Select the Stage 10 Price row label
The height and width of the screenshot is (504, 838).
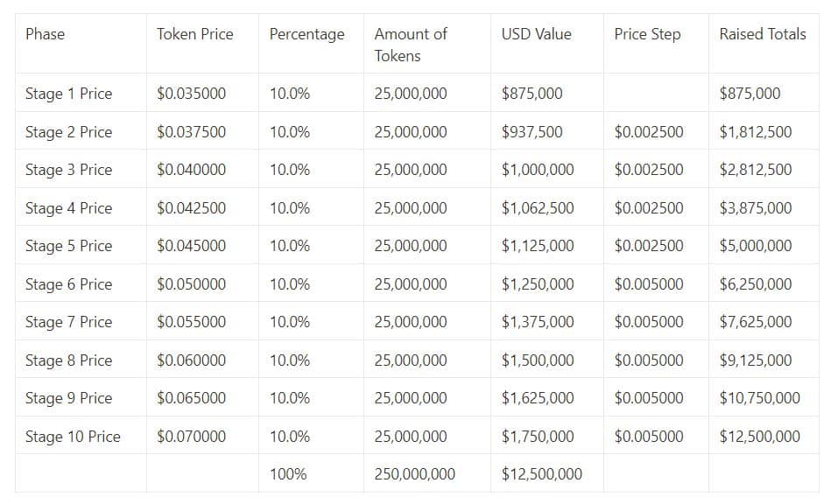[x=73, y=437]
